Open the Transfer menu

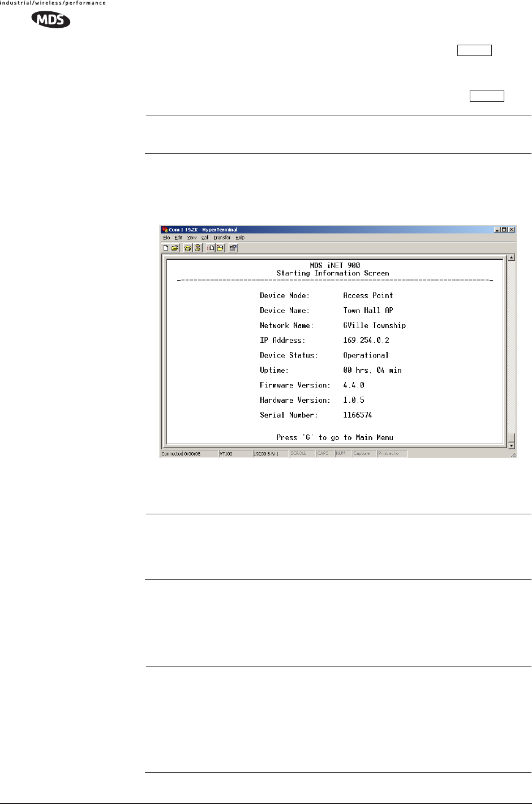(222, 238)
